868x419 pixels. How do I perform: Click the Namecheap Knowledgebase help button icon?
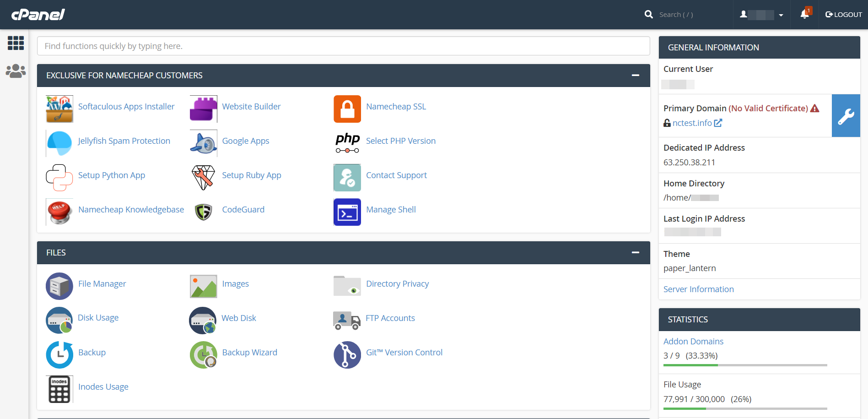coord(59,212)
